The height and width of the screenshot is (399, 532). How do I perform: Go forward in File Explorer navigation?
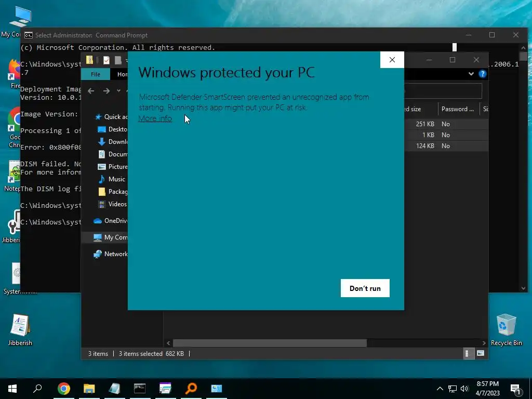pos(106,90)
